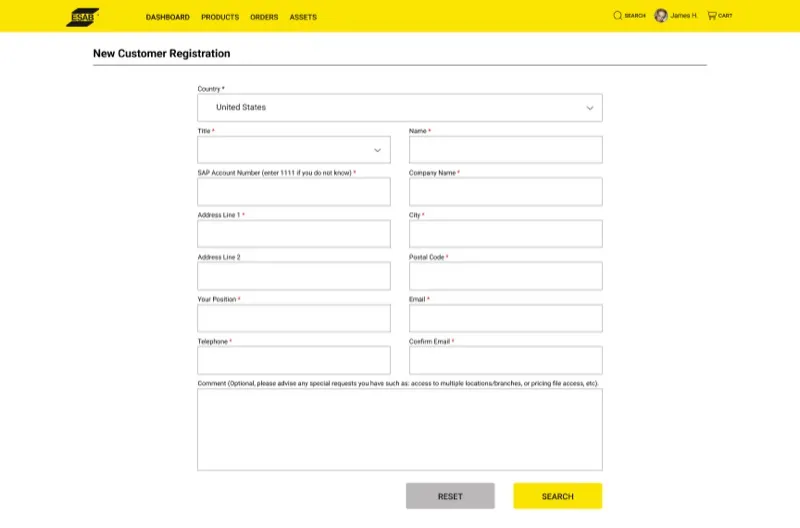This screenshot has width=800, height=528.
Task: Open the search magnifier icon
Action: tap(617, 15)
